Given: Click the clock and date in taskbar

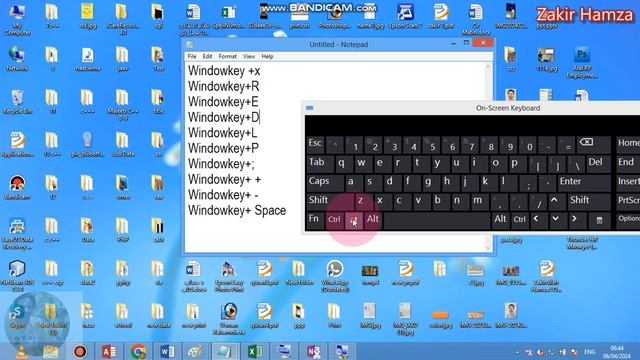Looking at the screenshot, I should coord(617,352).
